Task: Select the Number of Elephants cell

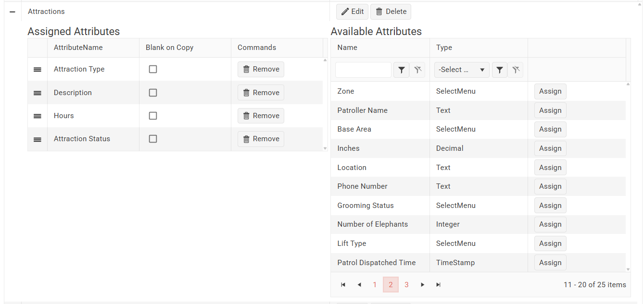Action: 380,224
